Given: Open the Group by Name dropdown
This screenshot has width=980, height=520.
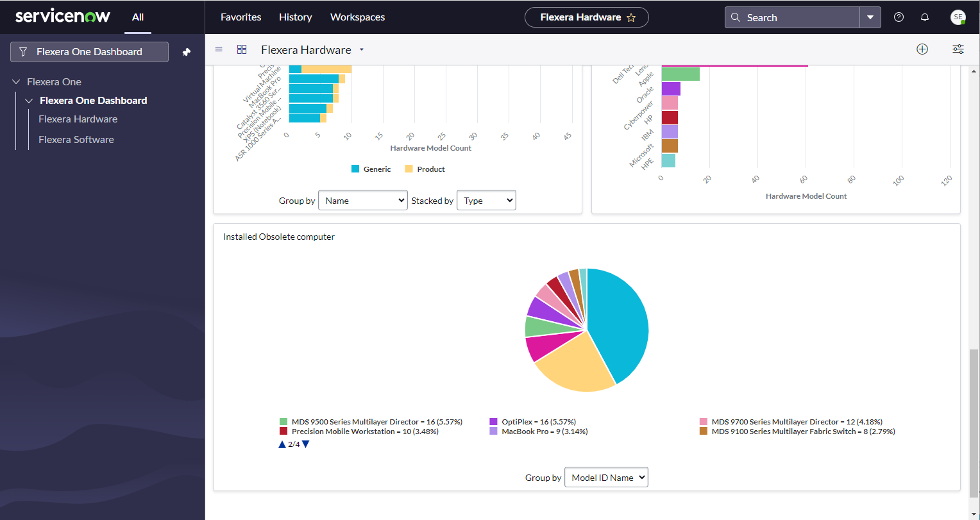Looking at the screenshot, I should (362, 201).
